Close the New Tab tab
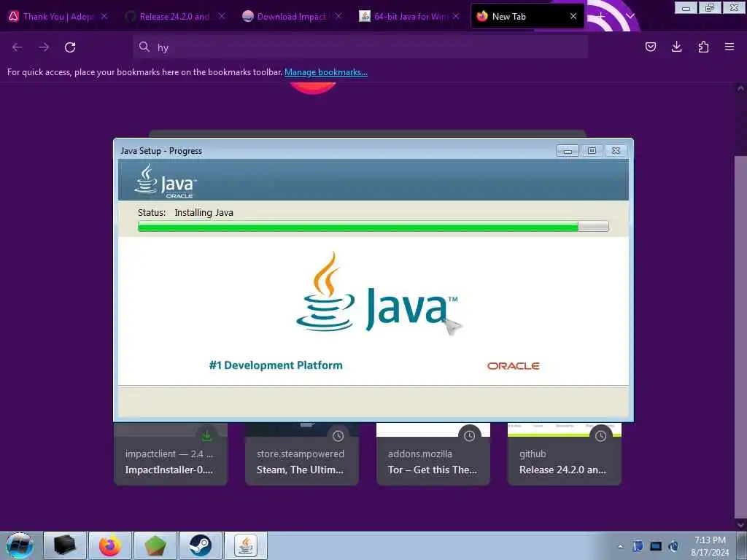This screenshot has width=747, height=560. pyautogui.click(x=573, y=17)
